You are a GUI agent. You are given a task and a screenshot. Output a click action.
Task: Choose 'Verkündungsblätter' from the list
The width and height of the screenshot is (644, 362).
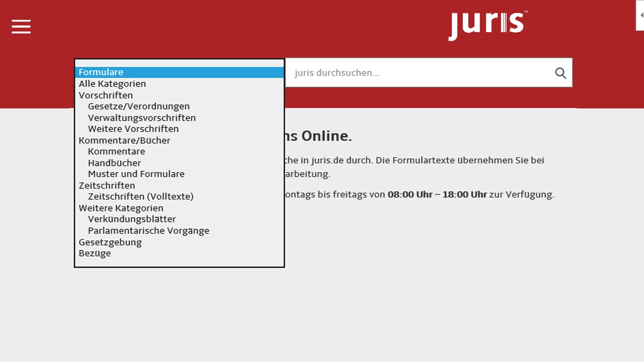180,219
